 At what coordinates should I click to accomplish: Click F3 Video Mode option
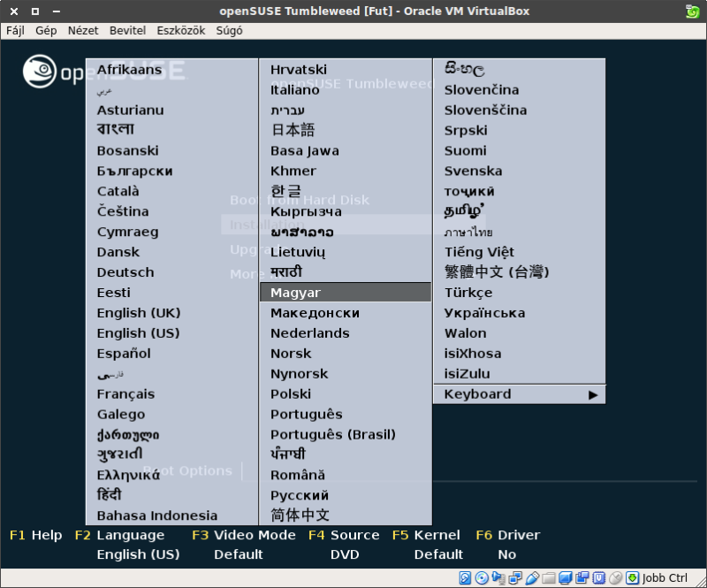pos(244,535)
